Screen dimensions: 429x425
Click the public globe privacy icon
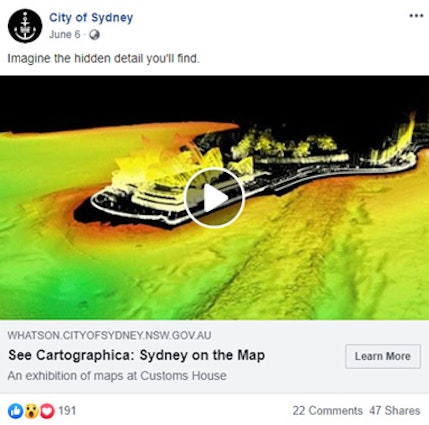[x=94, y=35]
